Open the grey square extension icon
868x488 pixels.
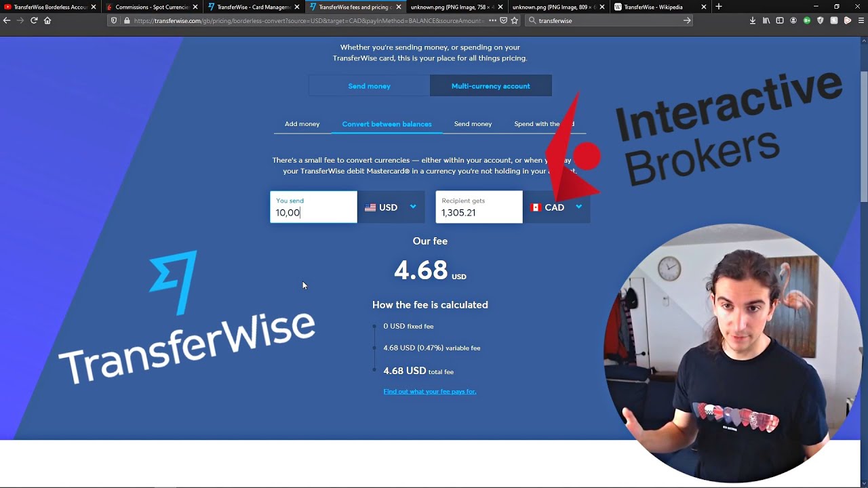tap(834, 20)
